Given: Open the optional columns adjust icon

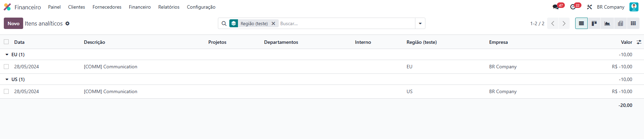Looking at the screenshot, I should [639, 42].
